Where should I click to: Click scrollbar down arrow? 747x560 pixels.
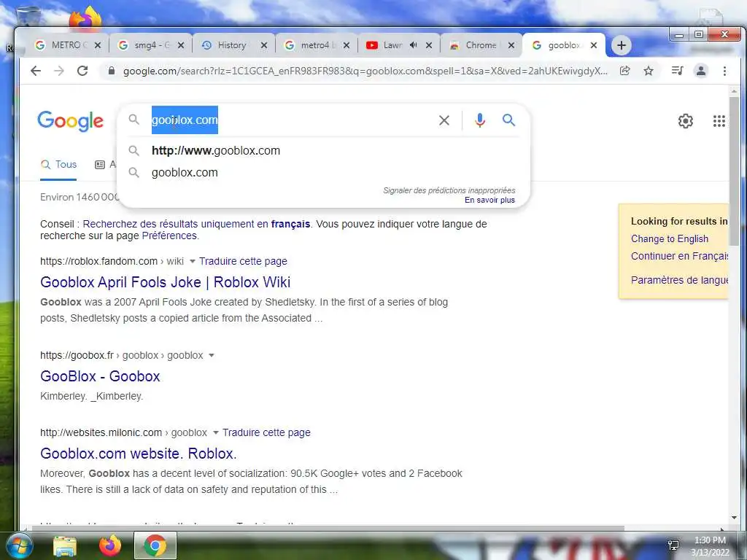pos(734,518)
